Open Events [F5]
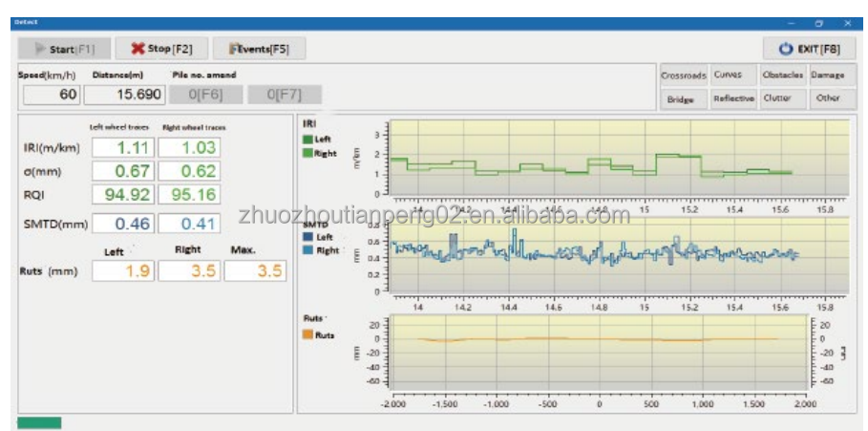Screen dimensions: 868x431 click(x=259, y=49)
